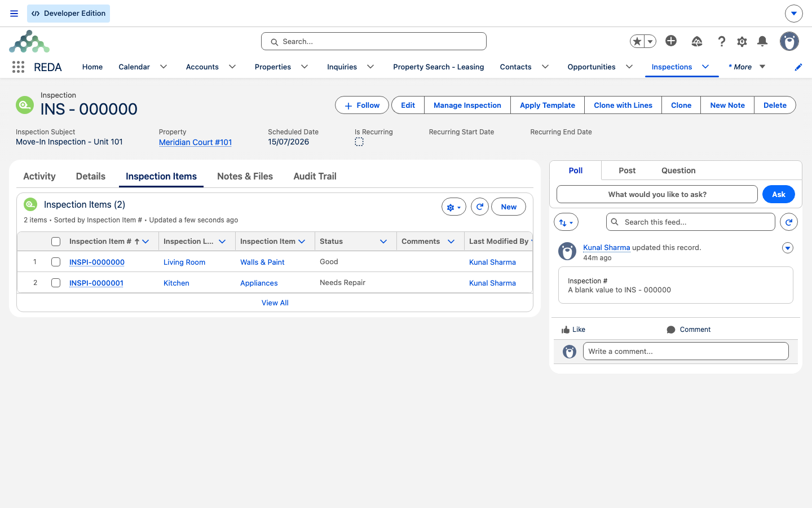Viewport: 812px width, 508px height.
Task: Open Global Actions plus icon
Action: point(671,41)
